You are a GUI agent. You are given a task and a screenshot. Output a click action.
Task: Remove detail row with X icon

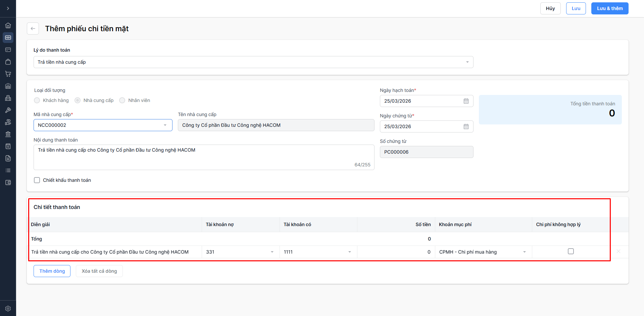(x=618, y=252)
